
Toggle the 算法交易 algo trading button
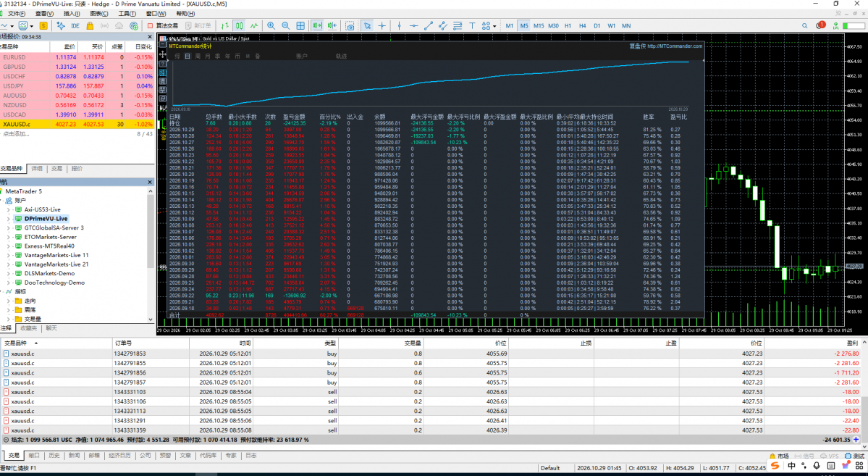163,25
